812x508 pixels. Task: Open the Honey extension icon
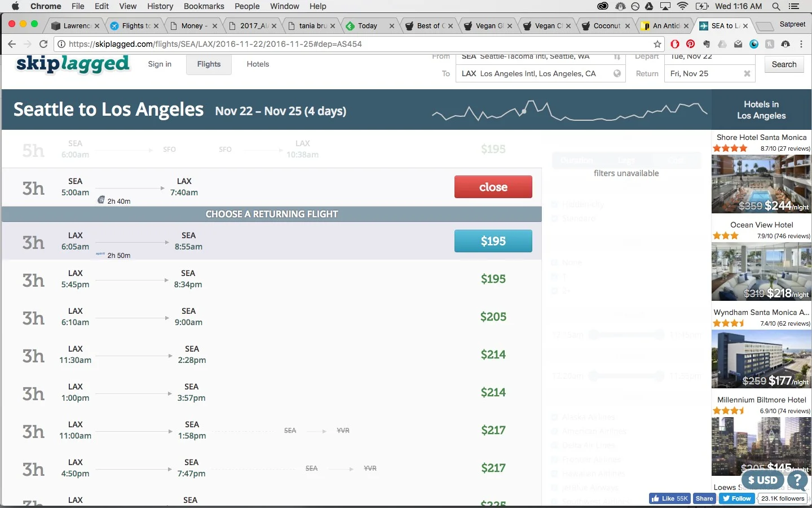[x=770, y=44]
